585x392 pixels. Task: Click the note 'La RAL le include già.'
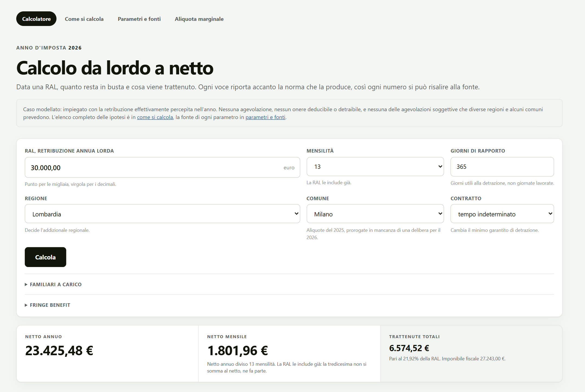(329, 183)
